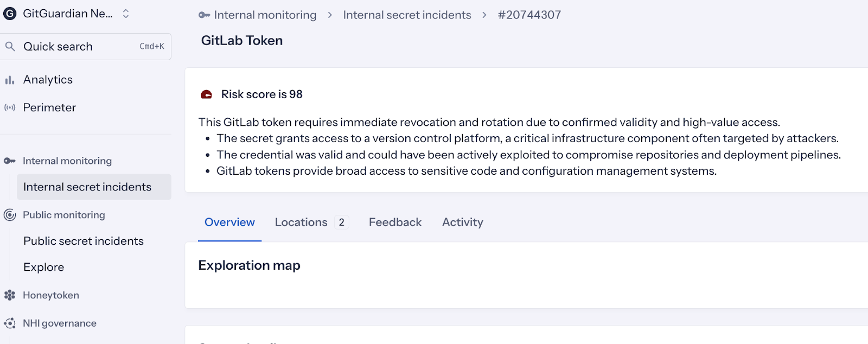Click the GitGuardian logo icon
Image resolution: width=868 pixels, height=344 pixels.
(x=10, y=14)
